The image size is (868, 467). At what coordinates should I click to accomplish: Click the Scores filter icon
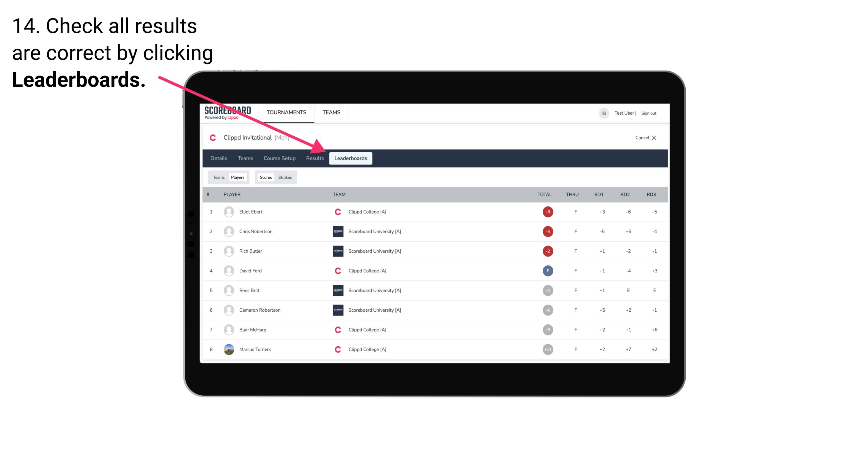click(x=266, y=177)
